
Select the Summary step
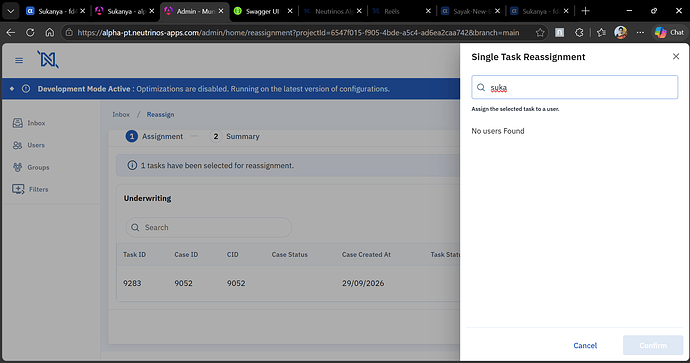235,136
